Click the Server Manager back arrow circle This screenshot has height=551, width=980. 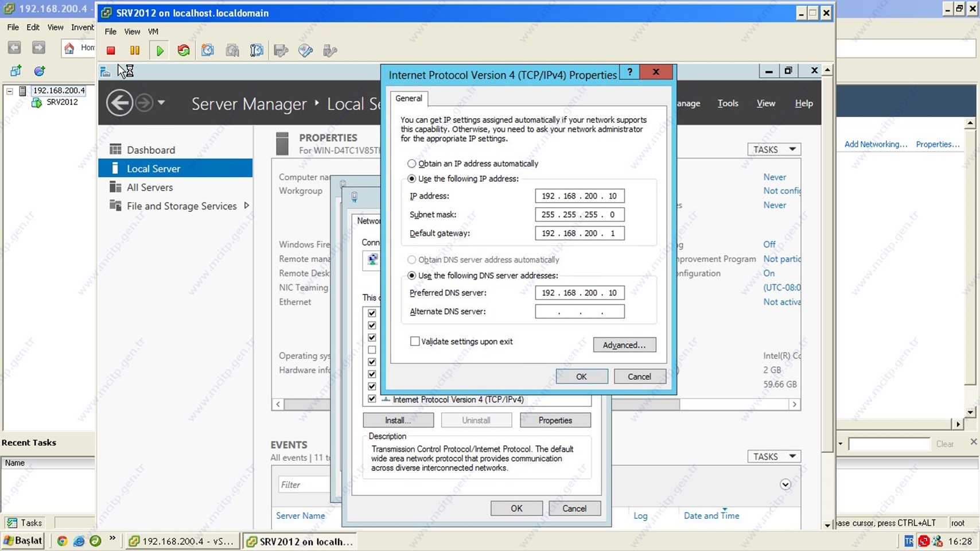click(119, 103)
